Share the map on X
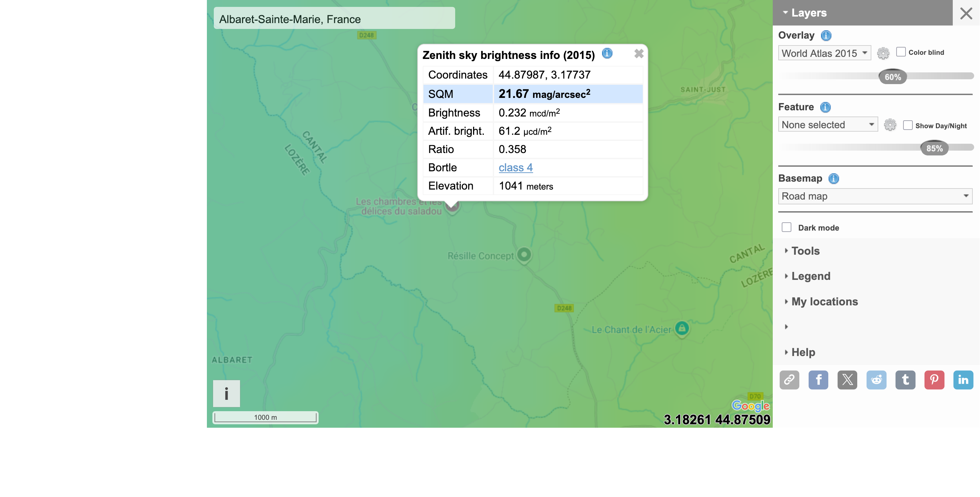The image size is (980, 497). coord(847,380)
